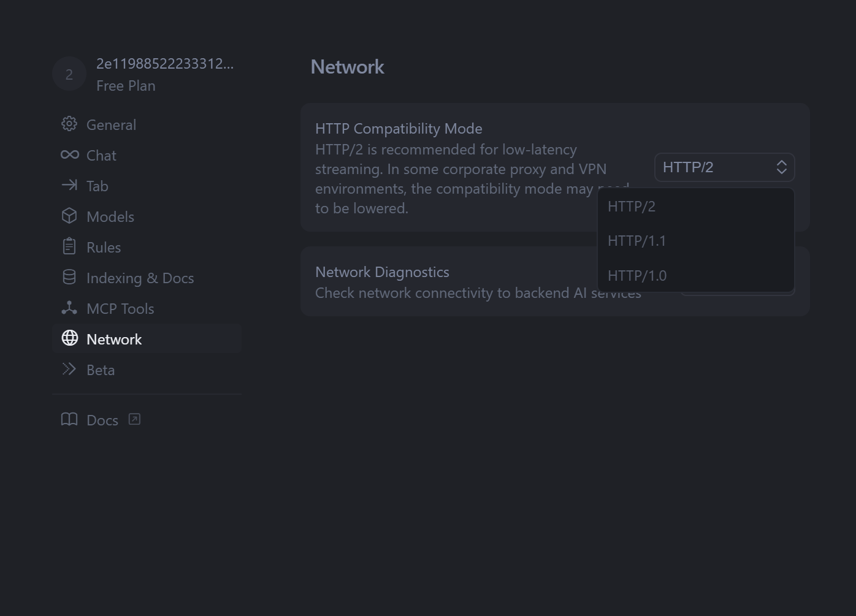Image resolution: width=856 pixels, height=616 pixels.
Task: Open the HTTP Compatibility Mode dropdown
Action: coord(724,167)
